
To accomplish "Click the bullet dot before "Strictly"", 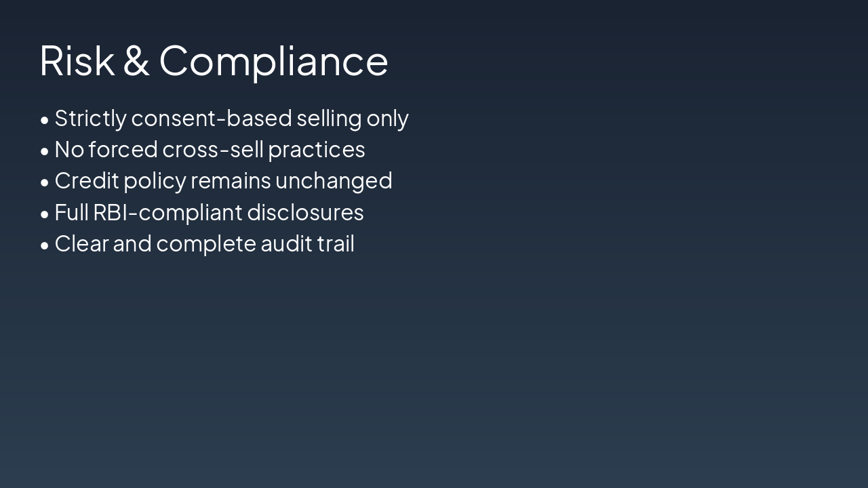I will coord(45,120).
